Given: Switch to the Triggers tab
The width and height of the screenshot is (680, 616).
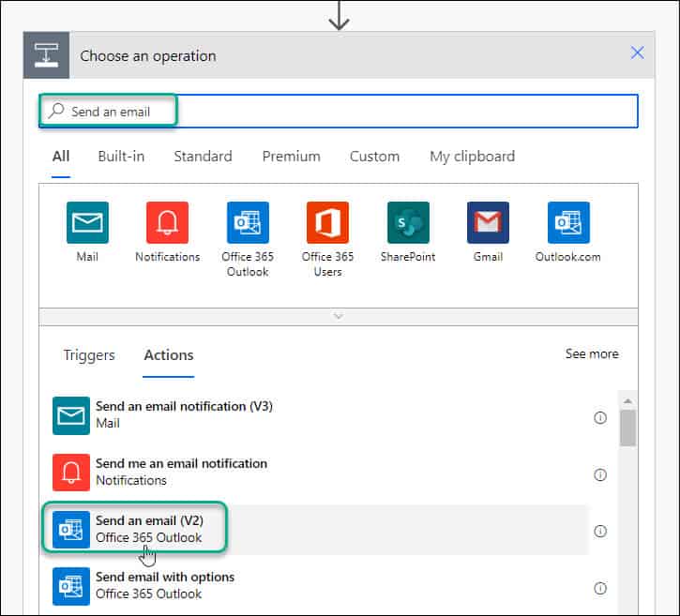Looking at the screenshot, I should [x=89, y=355].
